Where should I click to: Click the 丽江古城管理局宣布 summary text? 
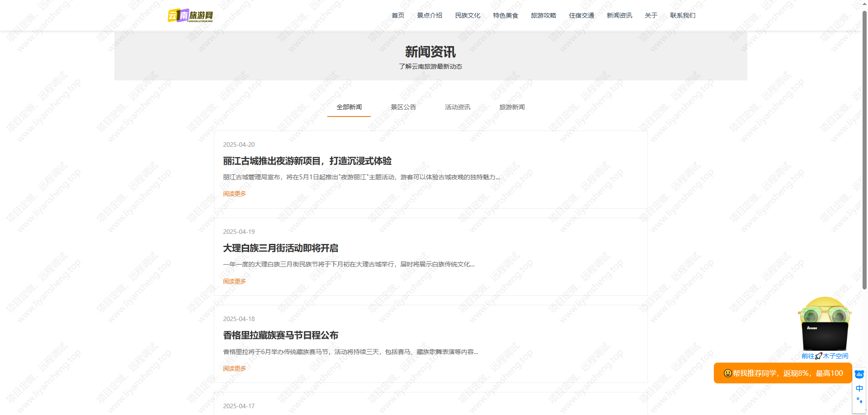tap(361, 177)
